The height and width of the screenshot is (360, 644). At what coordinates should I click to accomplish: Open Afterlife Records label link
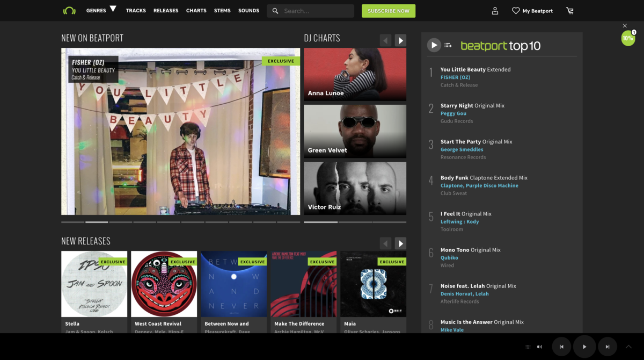tap(460, 301)
